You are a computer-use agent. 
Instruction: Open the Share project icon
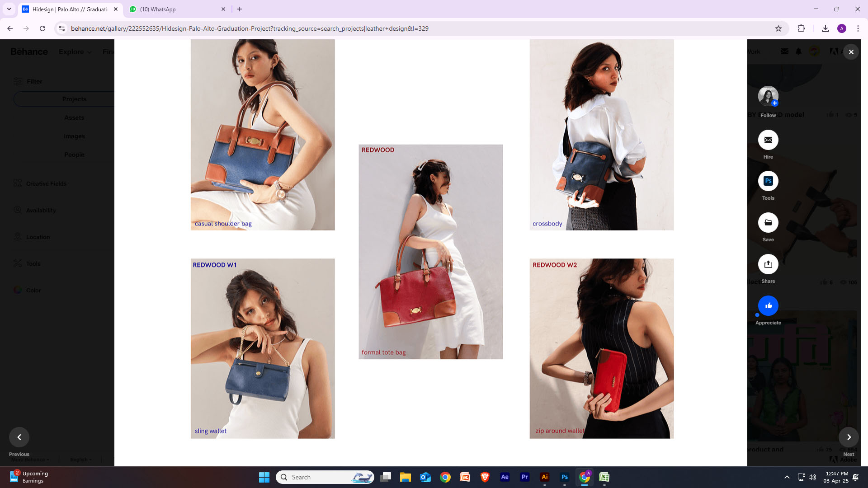pyautogui.click(x=768, y=264)
